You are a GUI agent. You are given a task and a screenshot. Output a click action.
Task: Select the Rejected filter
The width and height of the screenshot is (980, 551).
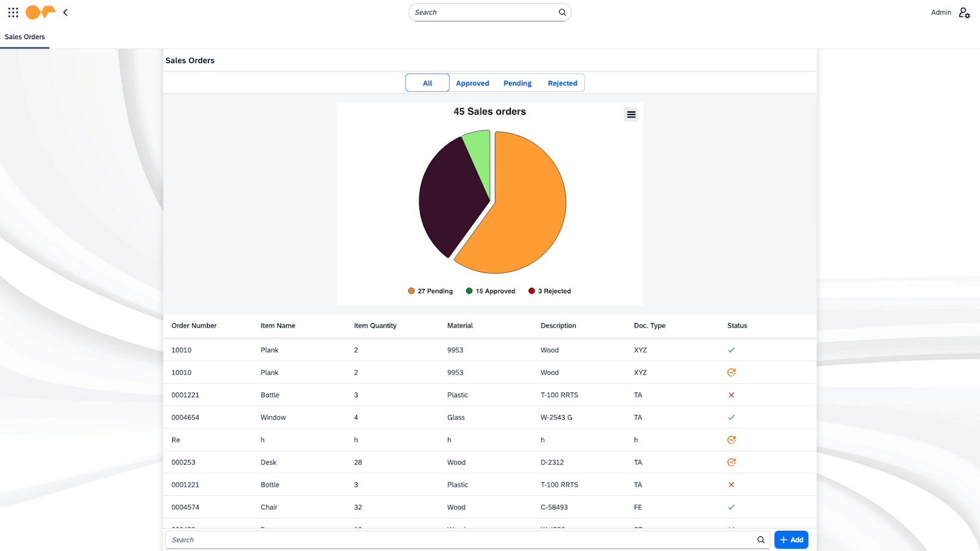click(562, 83)
